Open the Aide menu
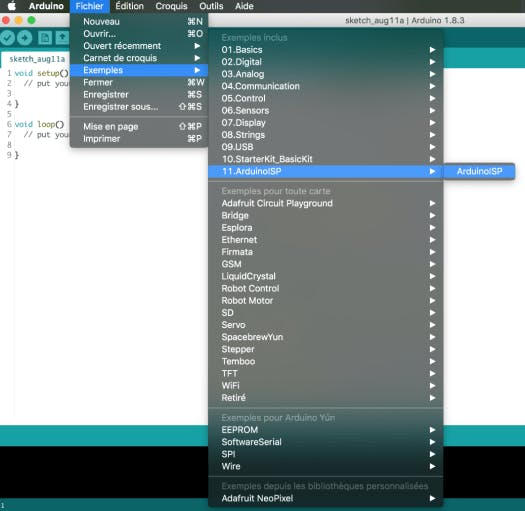The image size is (525, 511). (x=244, y=6)
